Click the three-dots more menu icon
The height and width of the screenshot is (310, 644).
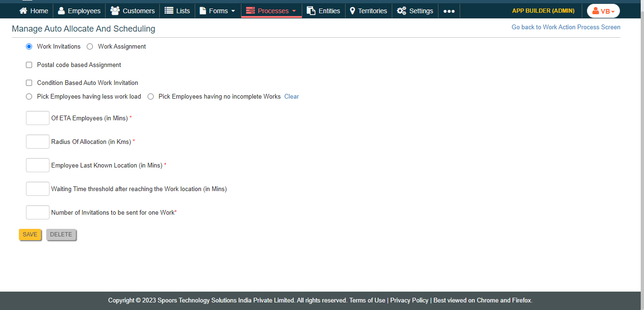coord(449,11)
